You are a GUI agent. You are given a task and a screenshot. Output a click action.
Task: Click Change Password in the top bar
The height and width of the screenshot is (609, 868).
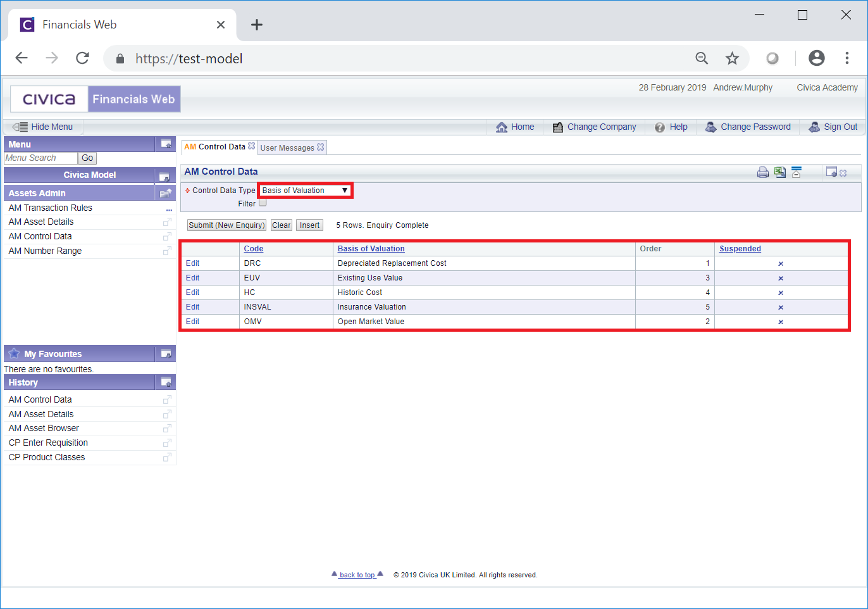(x=748, y=127)
